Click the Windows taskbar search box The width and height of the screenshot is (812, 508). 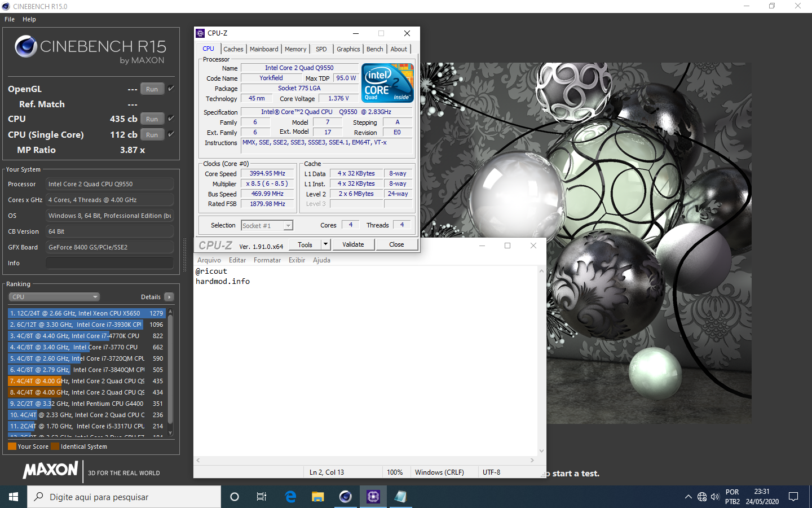[124, 497]
